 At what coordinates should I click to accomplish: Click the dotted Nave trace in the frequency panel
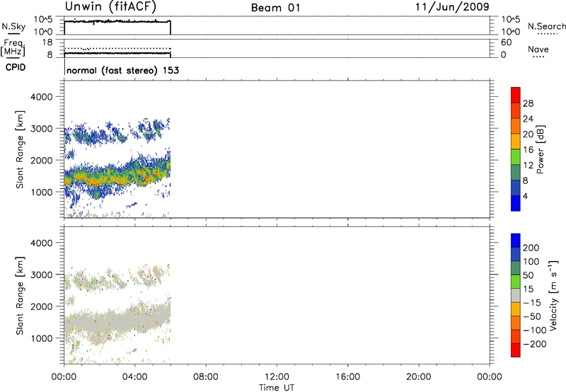pyautogui.click(x=117, y=48)
